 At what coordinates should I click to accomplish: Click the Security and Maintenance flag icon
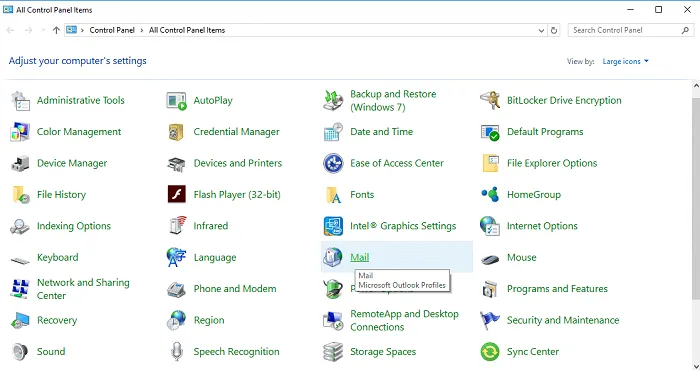(490, 320)
